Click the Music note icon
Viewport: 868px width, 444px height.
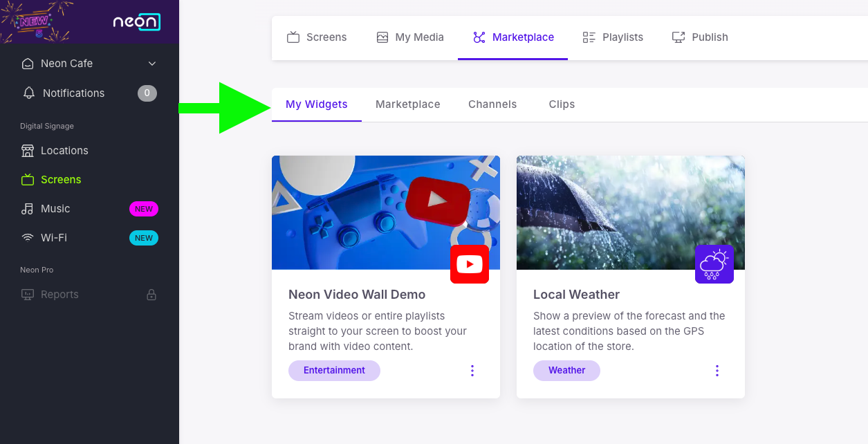(28, 209)
